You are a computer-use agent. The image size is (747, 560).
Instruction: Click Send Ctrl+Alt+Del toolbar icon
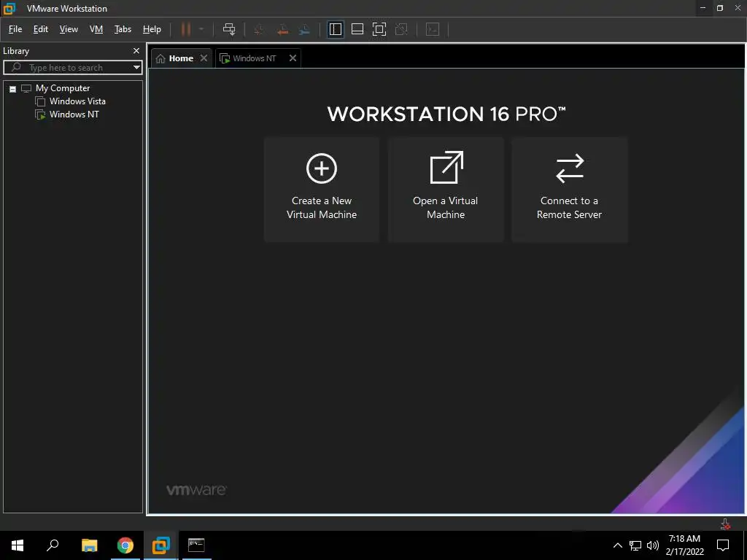[229, 29]
